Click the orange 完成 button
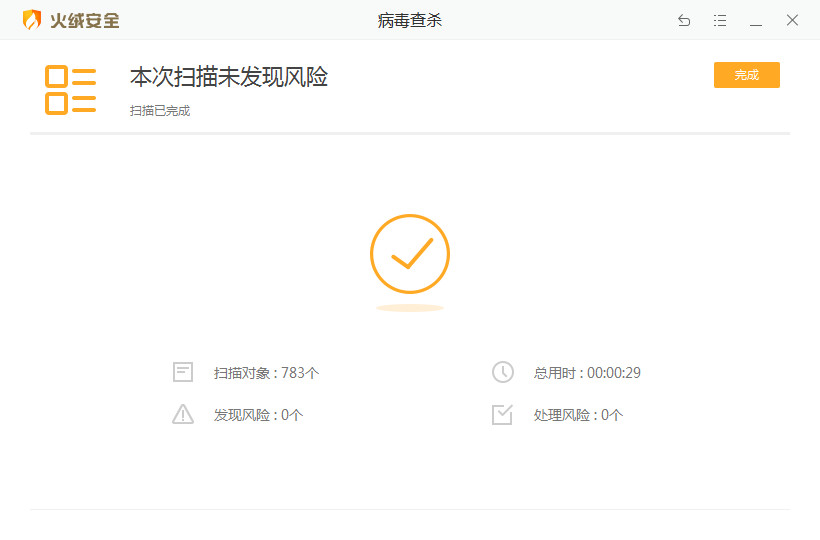820x540 pixels. click(x=746, y=75)
